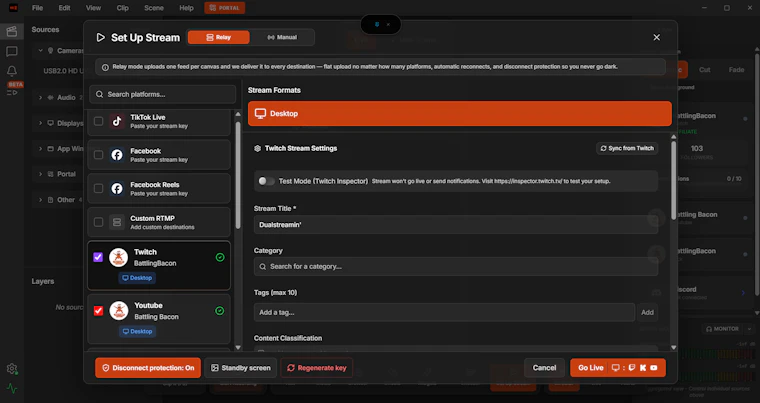Open the scenes clapperboard icon in left sidebar
This screenshot has height=403, width=760.
(x=12, y=32)
